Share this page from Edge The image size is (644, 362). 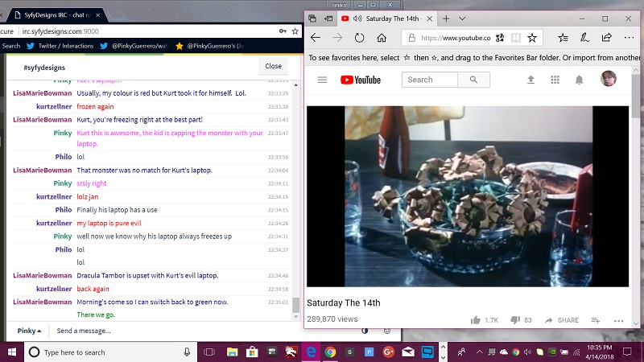pos(607,38)
